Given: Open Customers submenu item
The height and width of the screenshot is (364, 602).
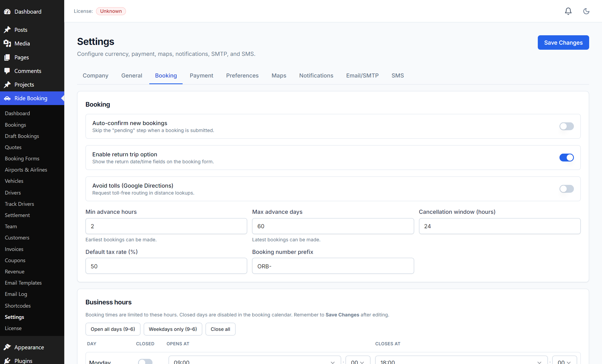Looking at the screenshot, I should coord(17,238).
